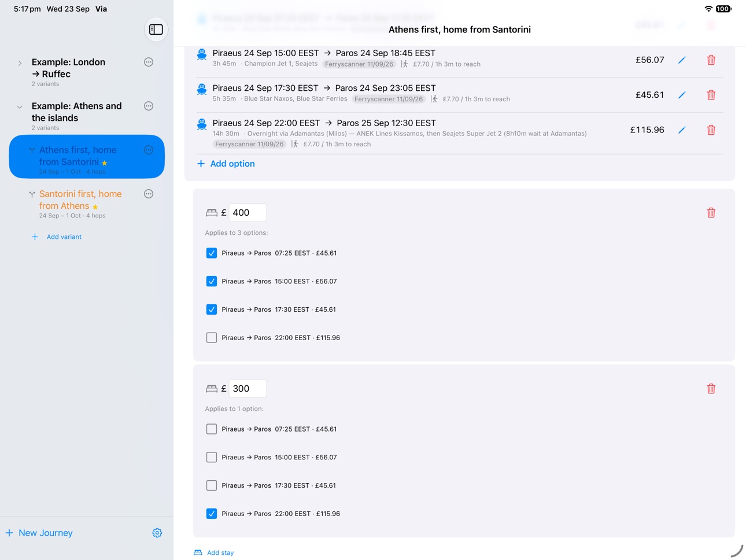Check 22:00 option in the £400 stay

click(212, 338)
